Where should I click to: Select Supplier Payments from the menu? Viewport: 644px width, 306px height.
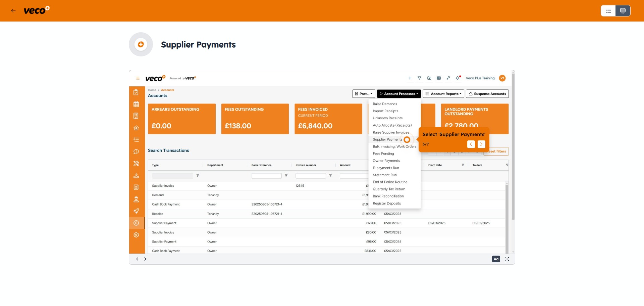click(x=387, y=139)
